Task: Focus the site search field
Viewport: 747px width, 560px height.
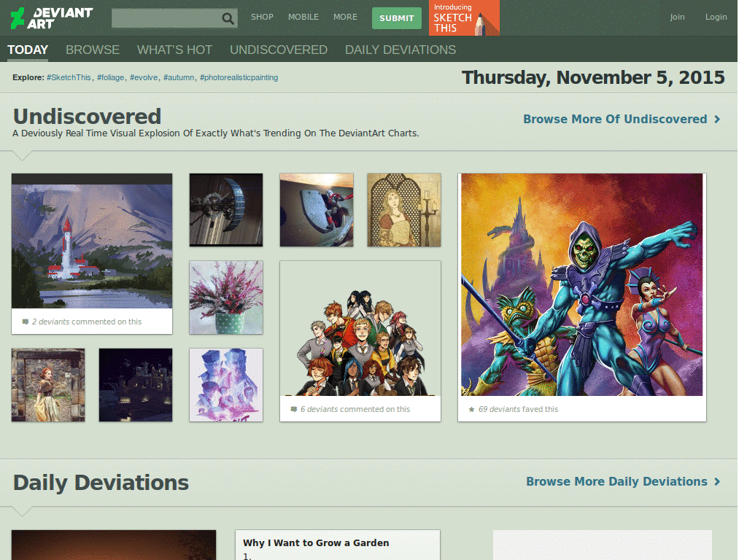Action: coord(174,18)
